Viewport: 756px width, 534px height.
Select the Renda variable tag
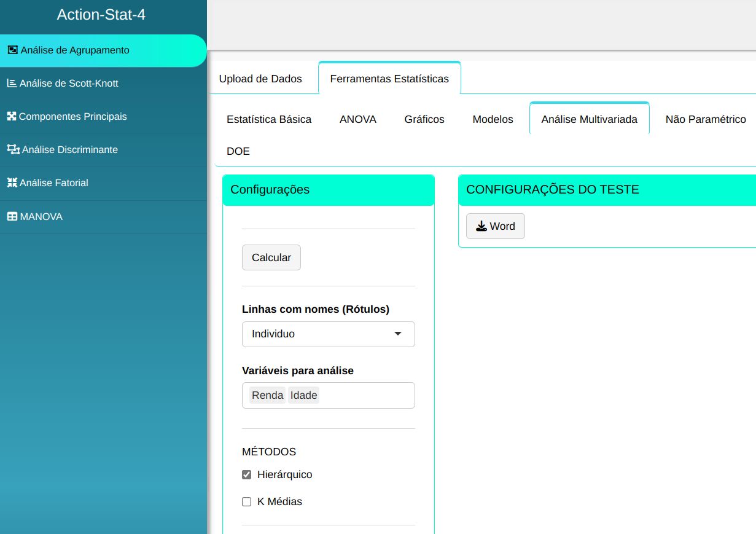click(x=267, y=395)
